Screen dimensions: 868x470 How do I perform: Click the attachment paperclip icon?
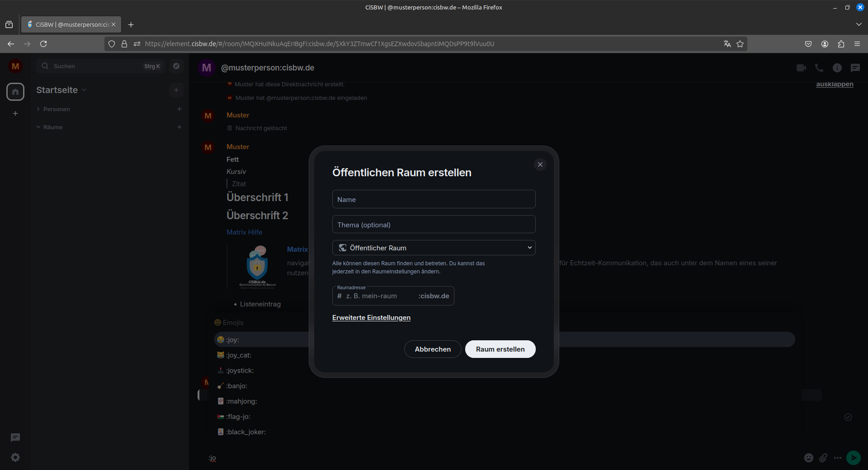coord(823,458)
